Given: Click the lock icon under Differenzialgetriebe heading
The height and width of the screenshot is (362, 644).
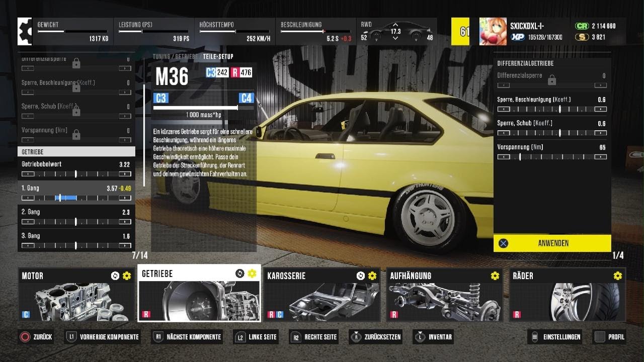Looking at the screenshot, I should pyautogui.click(x=552, y=79).
